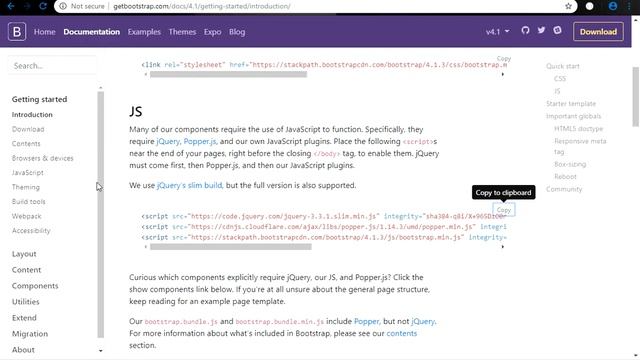Jump to Community in table of contents
The image size is (640, 360).
pos(564,189)
